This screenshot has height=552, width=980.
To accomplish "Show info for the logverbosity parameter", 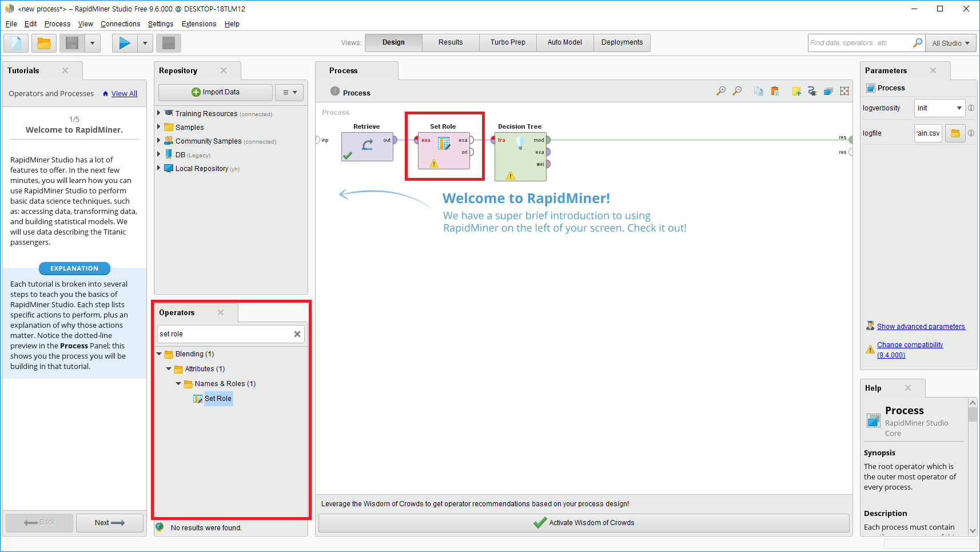I will [971, 108].
